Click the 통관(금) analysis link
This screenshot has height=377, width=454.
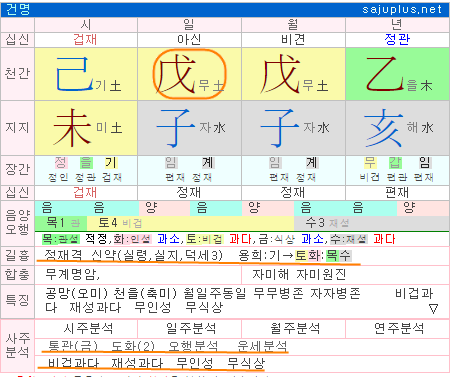[x=73, y=346]
